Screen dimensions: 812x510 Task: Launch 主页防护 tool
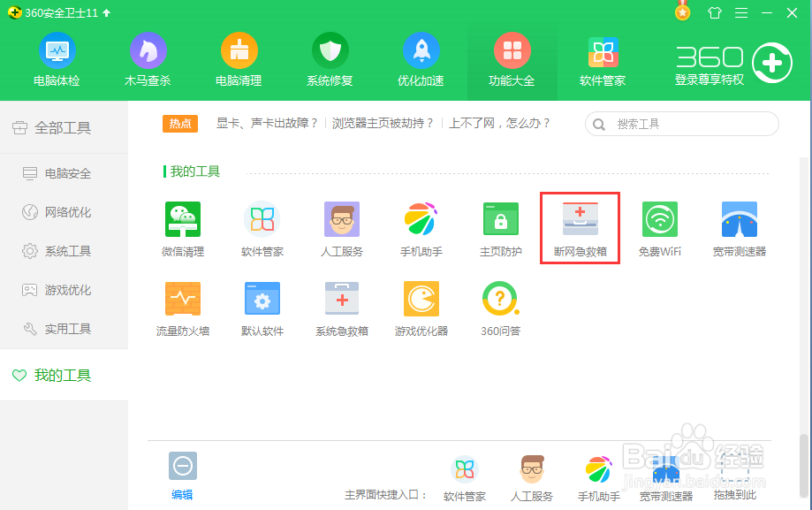pos(501,229)
